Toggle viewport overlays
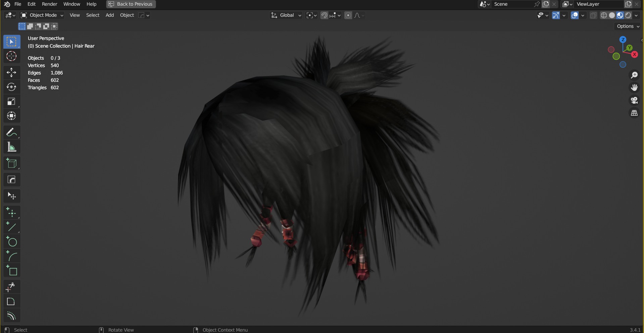This screenshot has width=644, height=333. (x=575, y=15)
